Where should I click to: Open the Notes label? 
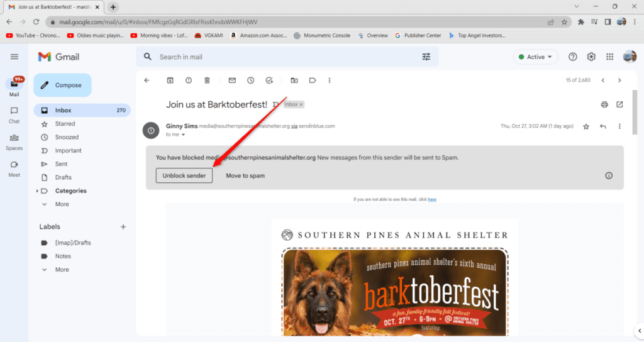pyautogui.click(x=63, y=256)
